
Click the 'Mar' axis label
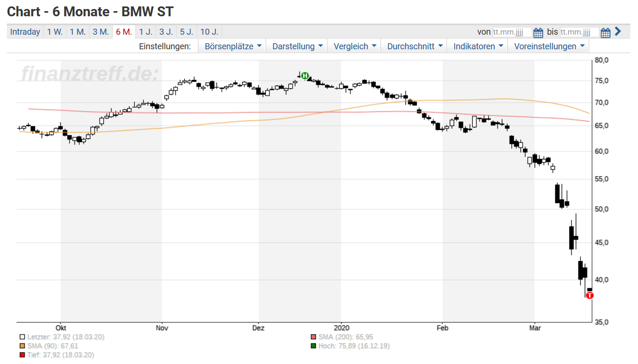tap(535, 328)
